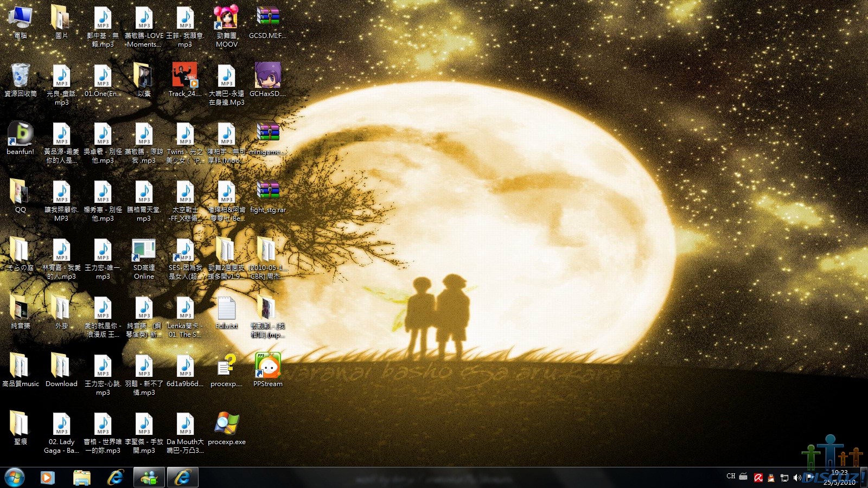Viewport: 868px width, 488px height.
Task: Open the QQ desktop folder icon
Action: 21,197
